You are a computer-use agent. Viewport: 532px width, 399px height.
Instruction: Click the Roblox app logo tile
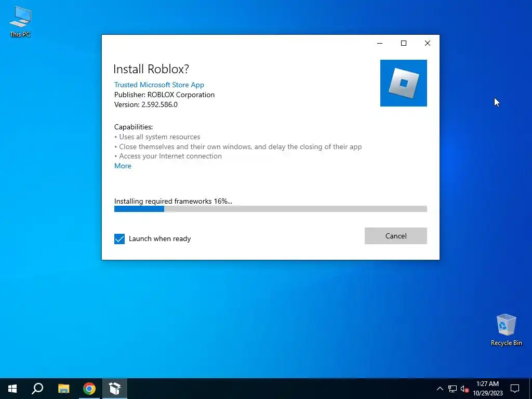[403, 83]
